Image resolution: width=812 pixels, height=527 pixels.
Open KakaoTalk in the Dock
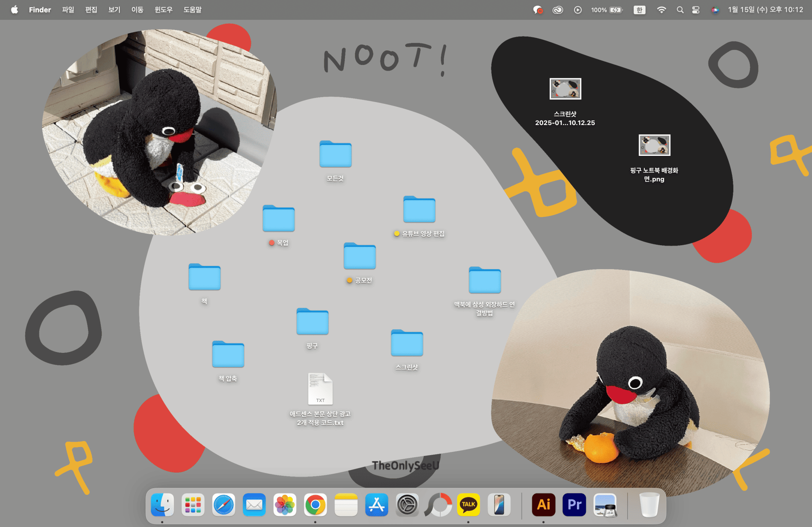click(x=468, y=505)
